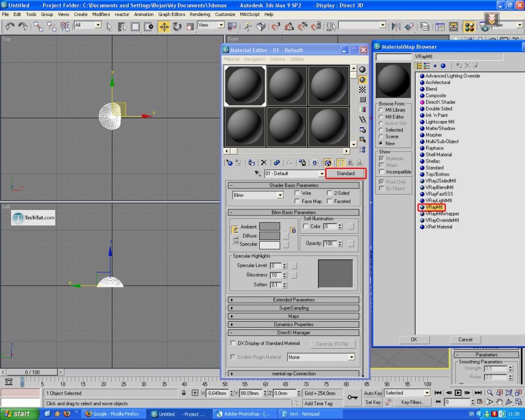Click Reset Map/Mtl X icon
The width and height of the screenshot is (525, 420).
(264, 163)
